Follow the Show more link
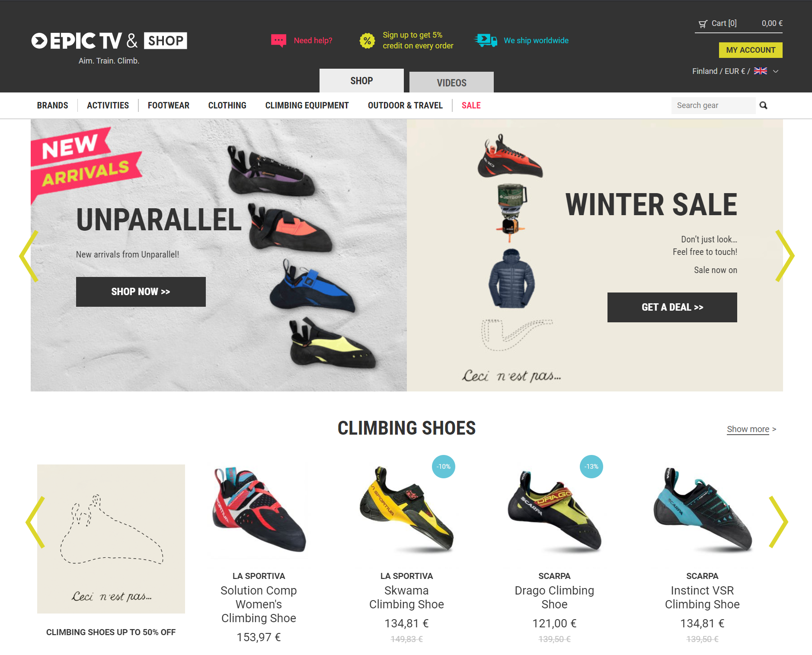 [x=748, y=429]
